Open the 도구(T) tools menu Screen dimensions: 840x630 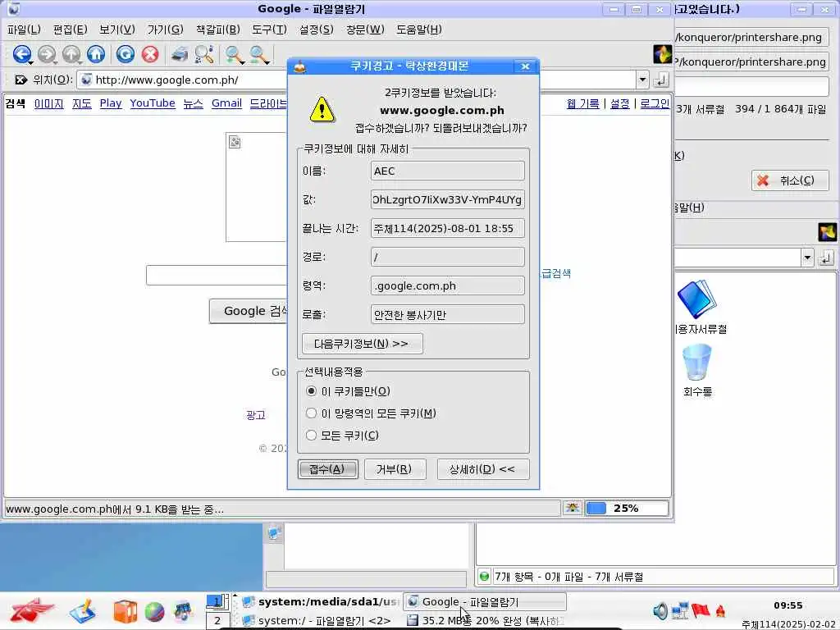[x=269, y=30]
